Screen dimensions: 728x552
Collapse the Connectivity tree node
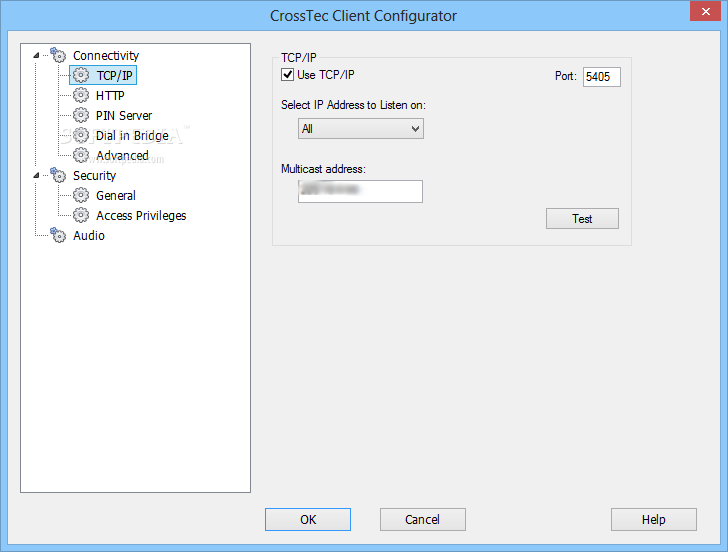click(36, 55)
